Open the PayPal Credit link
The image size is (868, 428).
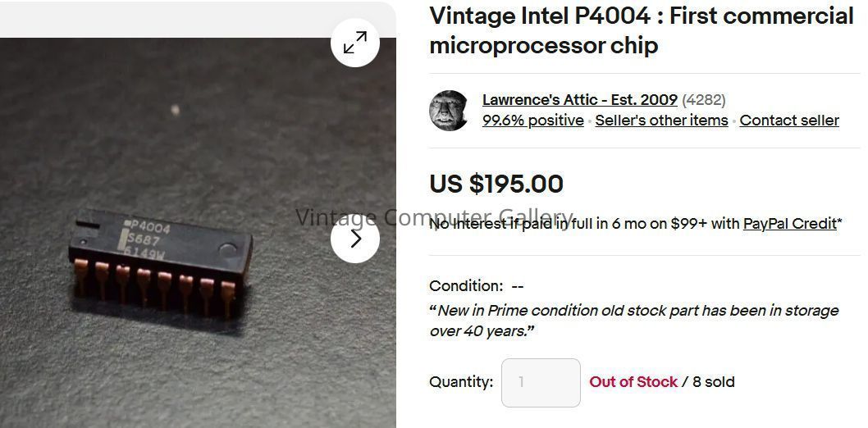coord(789,223)
